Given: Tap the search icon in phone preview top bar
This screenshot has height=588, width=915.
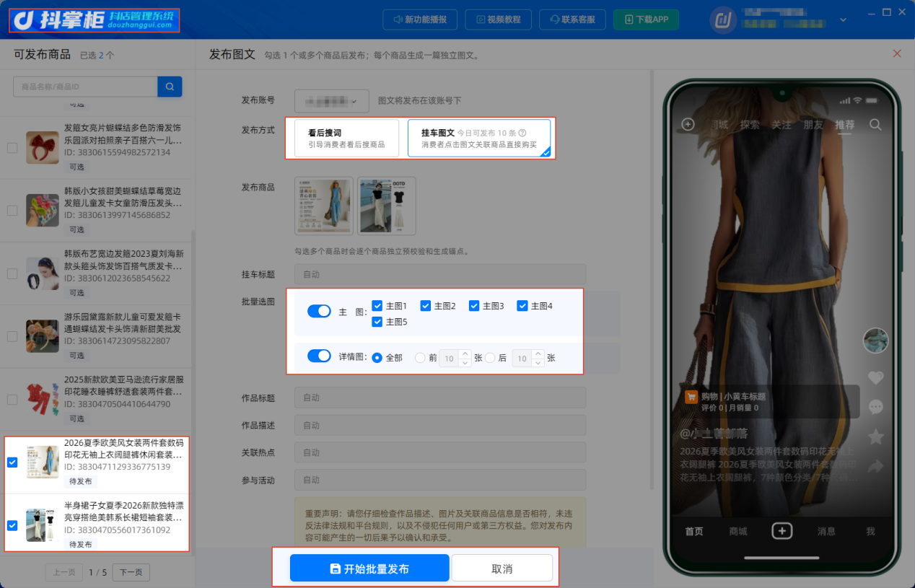Looking at the screenshot, I should click(x=875, y=124).
